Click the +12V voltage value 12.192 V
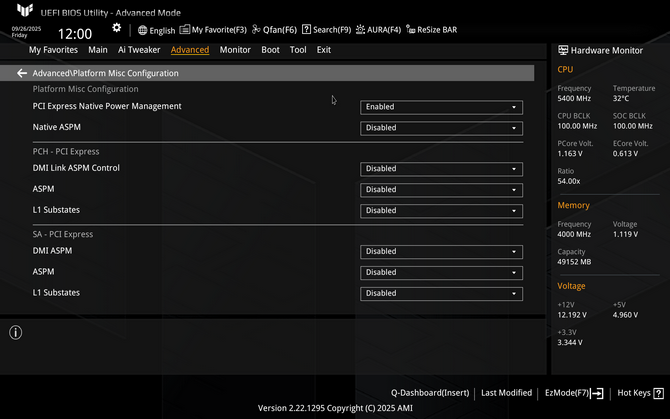Screen dimensions: 670x419 pyautogui.click(x=572, y=315)
